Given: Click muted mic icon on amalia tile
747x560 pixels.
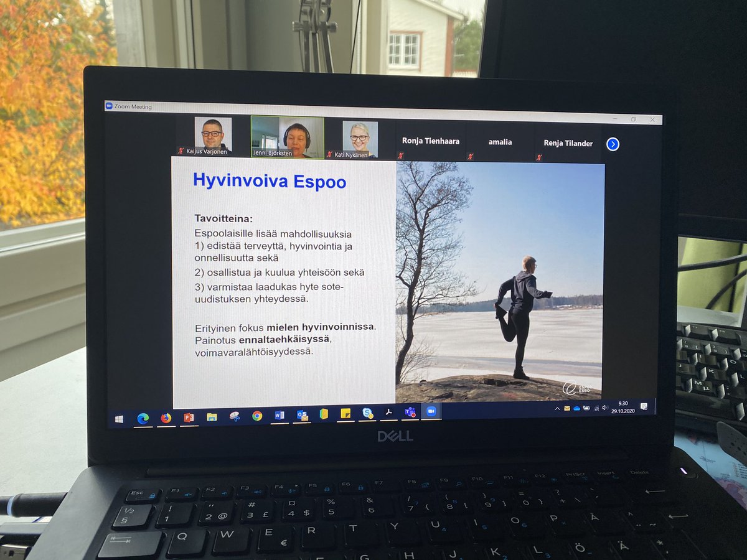Looking at the screenshot, I should pos(471,157).
